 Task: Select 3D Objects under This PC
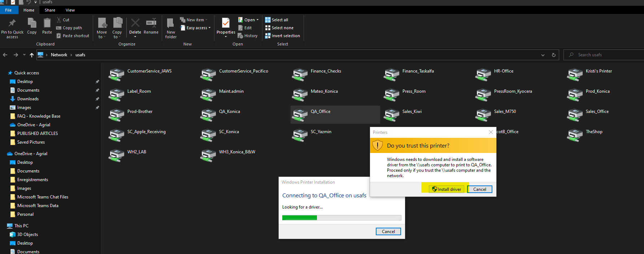tap(27, 235)
